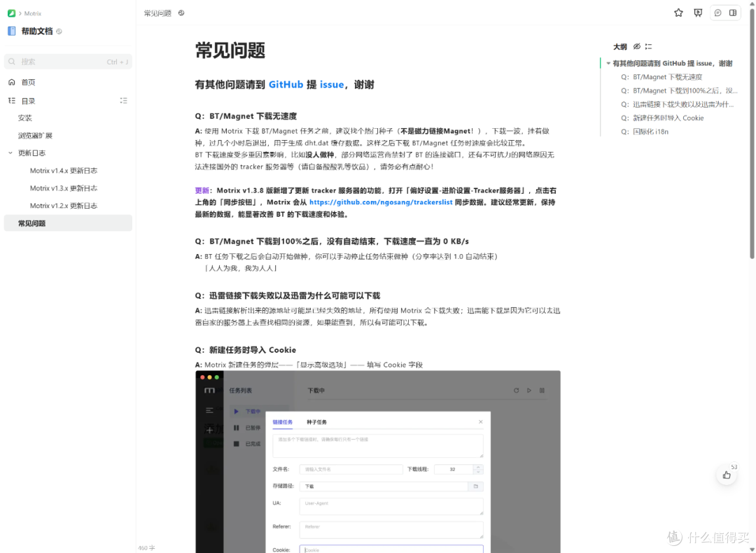Open the 更新日志 document
Viewport: 756px width, 553px height.
click(x=31, y=153)
